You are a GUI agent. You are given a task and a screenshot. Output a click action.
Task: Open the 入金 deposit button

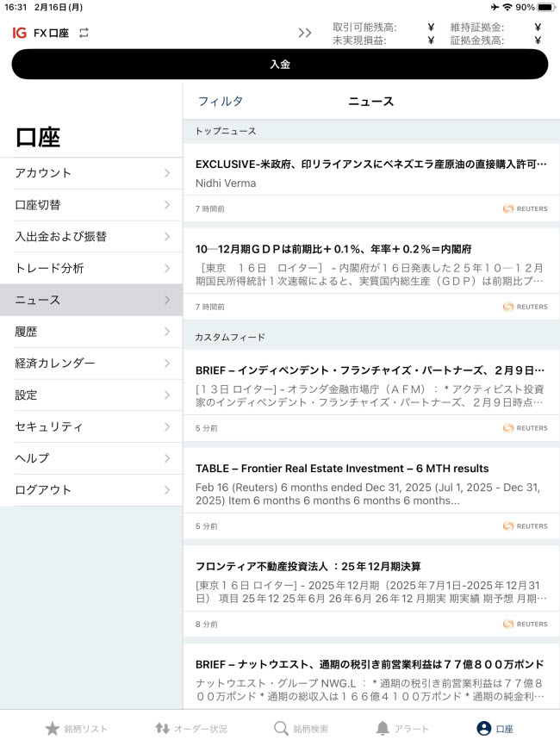coord(280,65)
